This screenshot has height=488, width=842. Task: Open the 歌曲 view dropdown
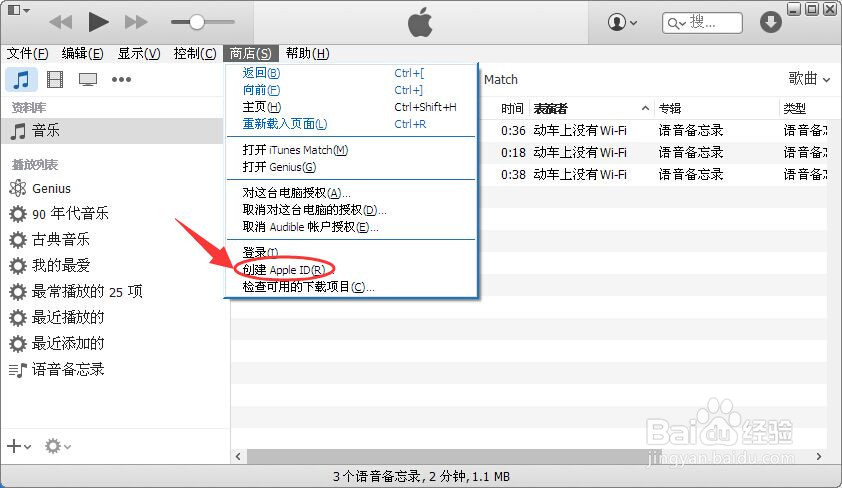(809, 79)
